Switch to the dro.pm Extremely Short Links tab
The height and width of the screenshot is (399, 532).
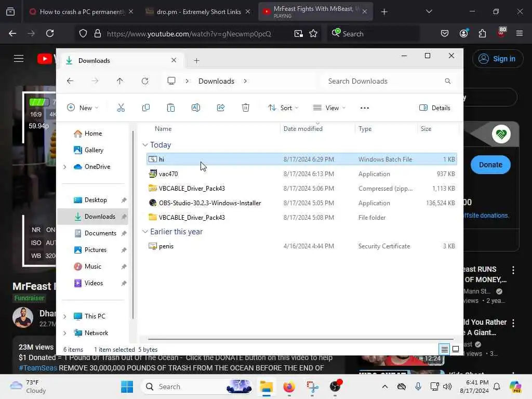click(x=198, y=11)
